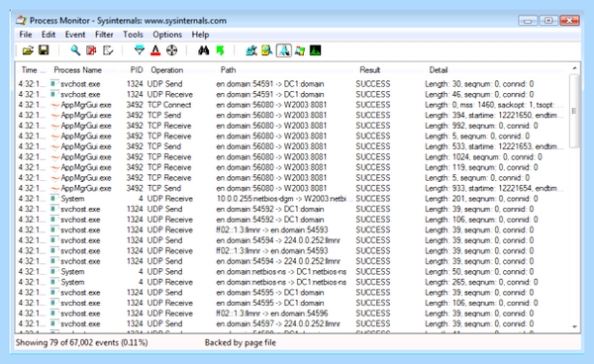Open the Filter funnel icon

(x=140, y=50)
